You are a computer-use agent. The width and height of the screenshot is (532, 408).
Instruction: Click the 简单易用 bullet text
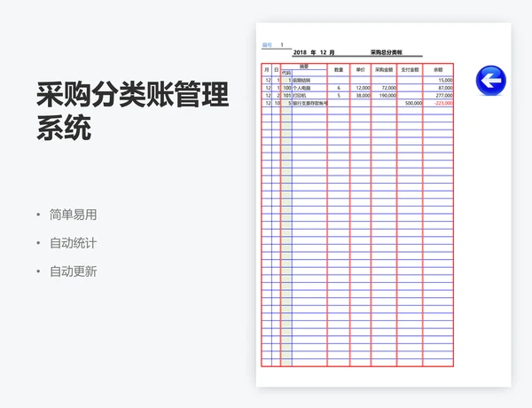pyautogui.click(x=73, y=215)
